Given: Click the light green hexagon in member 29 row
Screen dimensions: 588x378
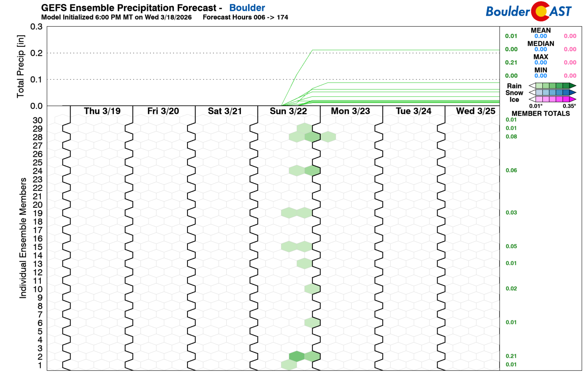Looking at the screenshot, I should [x=304, y=128].
